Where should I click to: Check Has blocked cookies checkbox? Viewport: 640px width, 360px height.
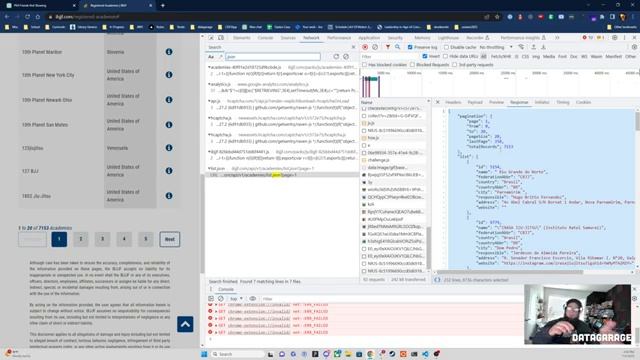tap(364, 64)
